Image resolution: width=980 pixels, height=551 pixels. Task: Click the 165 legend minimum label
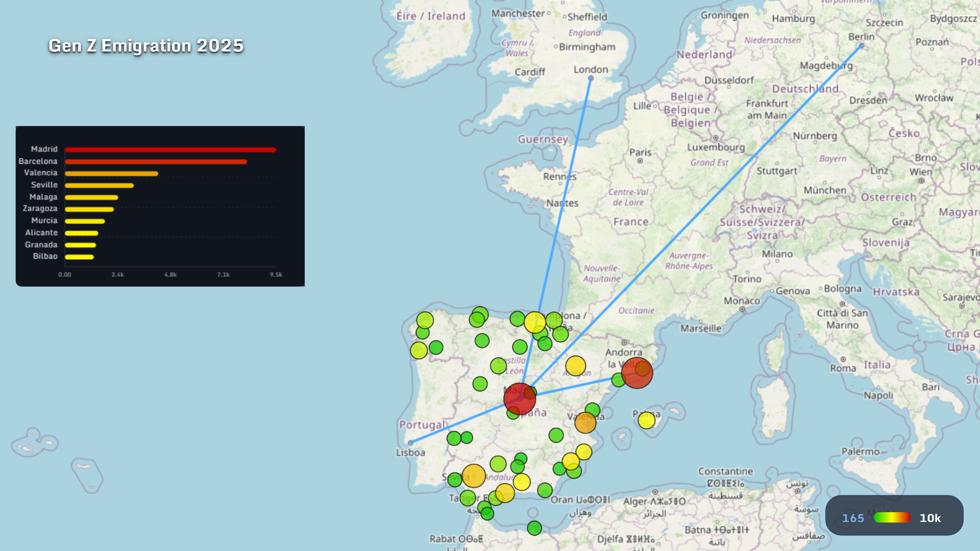[853, 518]
